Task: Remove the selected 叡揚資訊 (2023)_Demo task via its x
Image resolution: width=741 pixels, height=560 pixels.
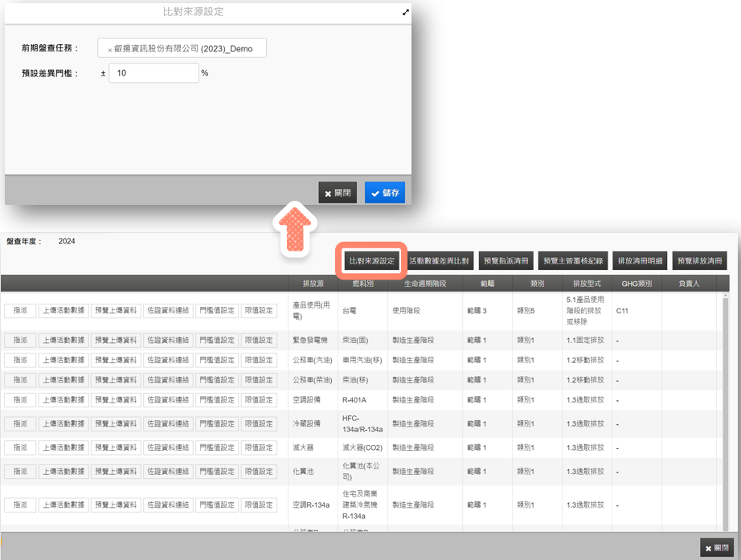Action: click(x=110, y=50)
